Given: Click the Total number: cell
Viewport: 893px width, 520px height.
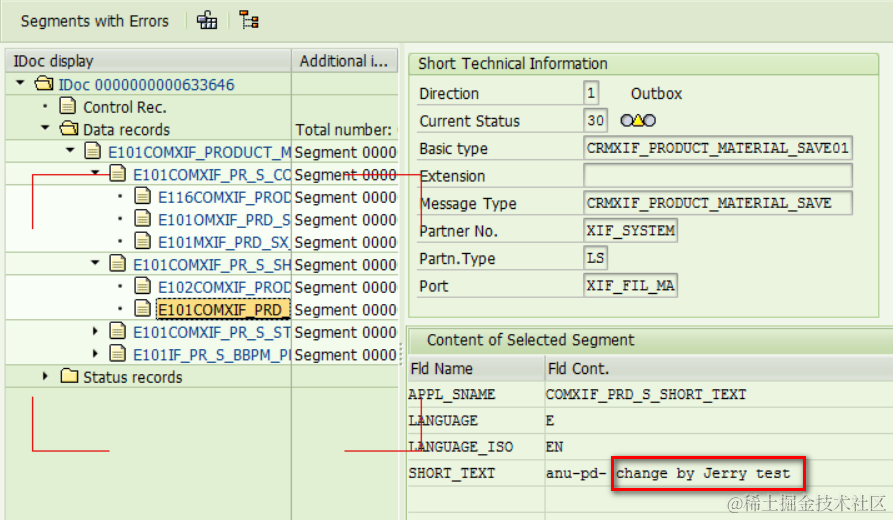Looking at the screenshot, I should [345, 130].
